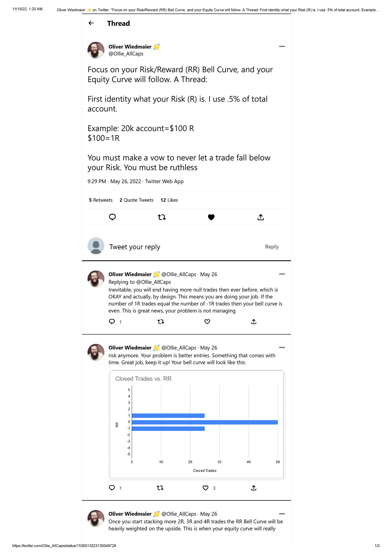392x555 pixels.
Task: Like the 'Inevitable' reply tweet
Action: point(207,322)
